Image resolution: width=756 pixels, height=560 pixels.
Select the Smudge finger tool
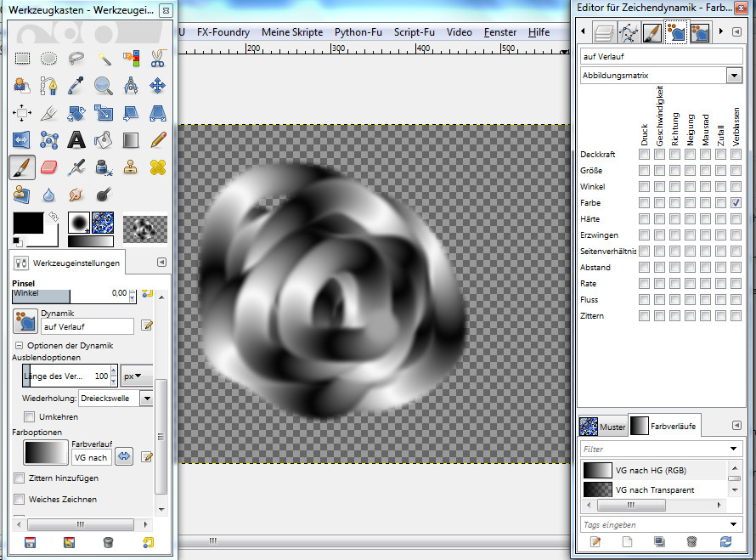[x=76, y=195]
